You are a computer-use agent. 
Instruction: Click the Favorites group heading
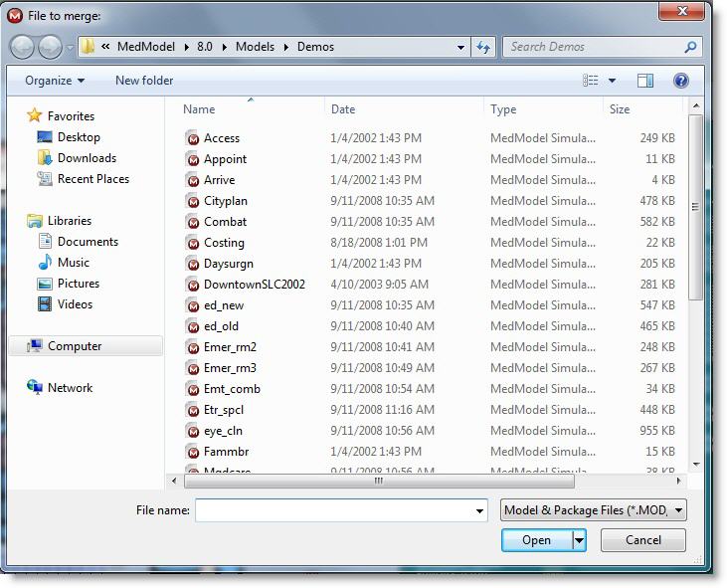(x=71, y=116)
